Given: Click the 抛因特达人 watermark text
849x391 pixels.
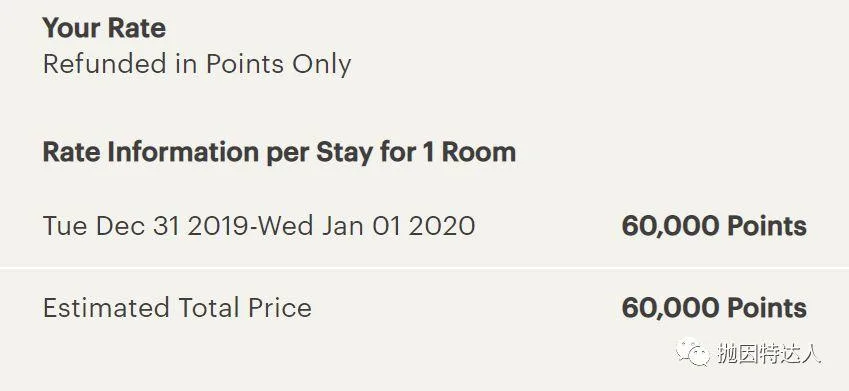Looking at the screenshot, I should tap(769, 353).
